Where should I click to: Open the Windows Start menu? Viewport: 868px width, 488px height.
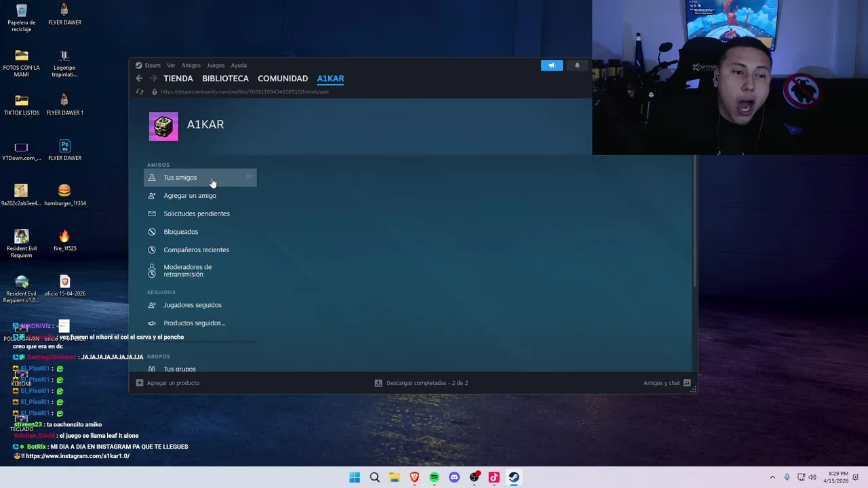355,477
